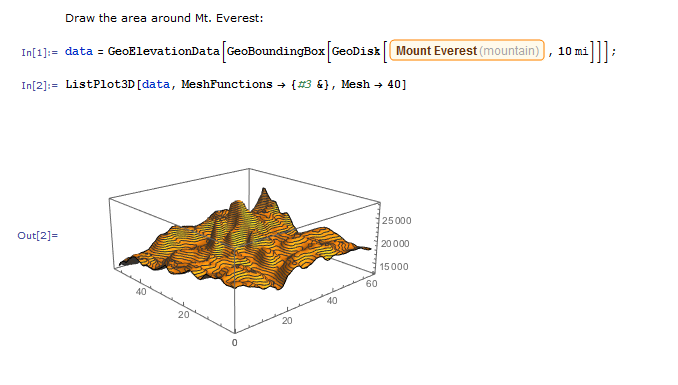Click the Mesh value 40

394,84
